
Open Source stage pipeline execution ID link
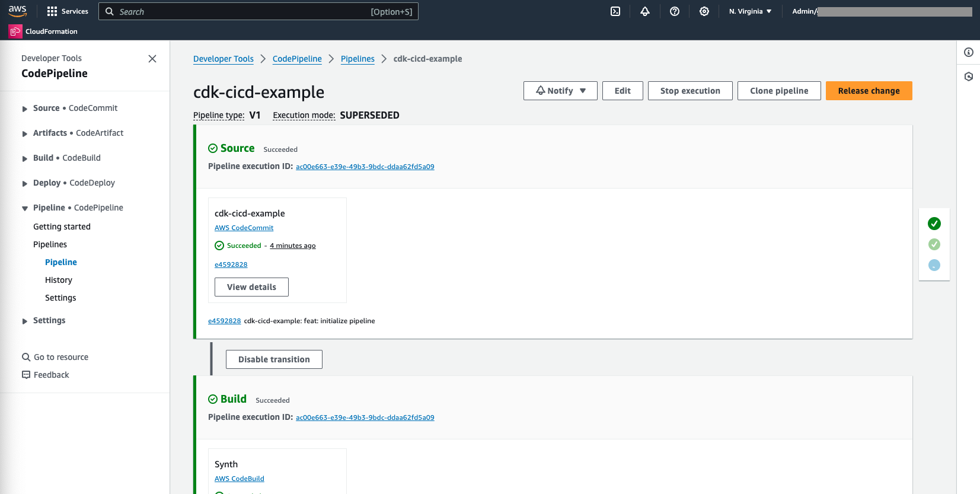pos(365,167)
